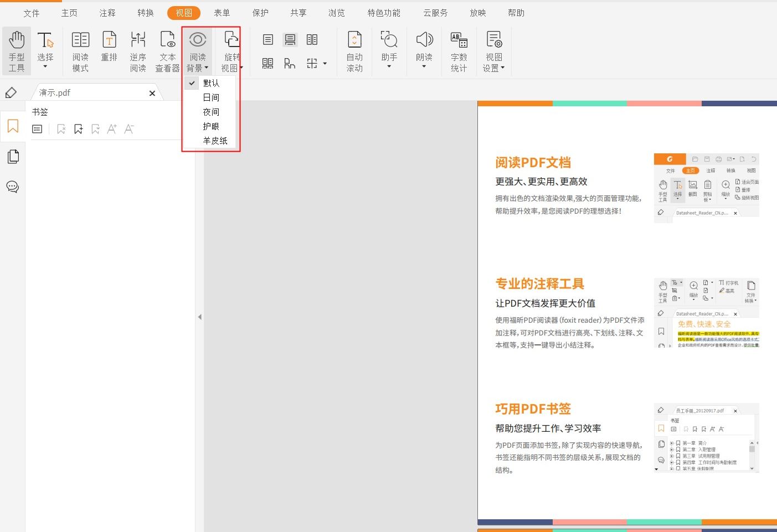Viewport: 777px width, 532px height.
Task: Click the delete bookmark icon
Action: [61, 129]
